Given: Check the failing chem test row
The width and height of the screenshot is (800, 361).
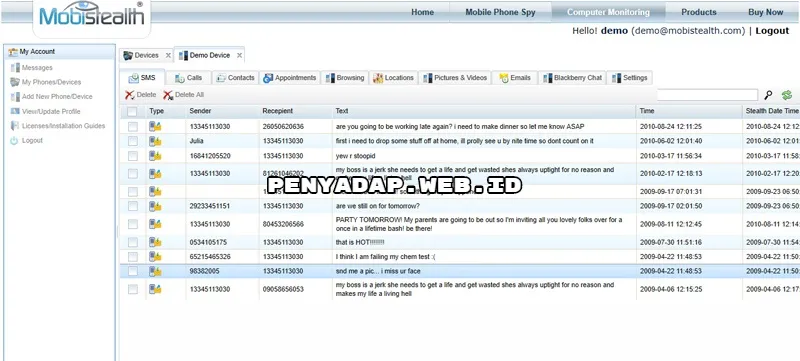Looking at the screenshot, I should coord(133,257).
